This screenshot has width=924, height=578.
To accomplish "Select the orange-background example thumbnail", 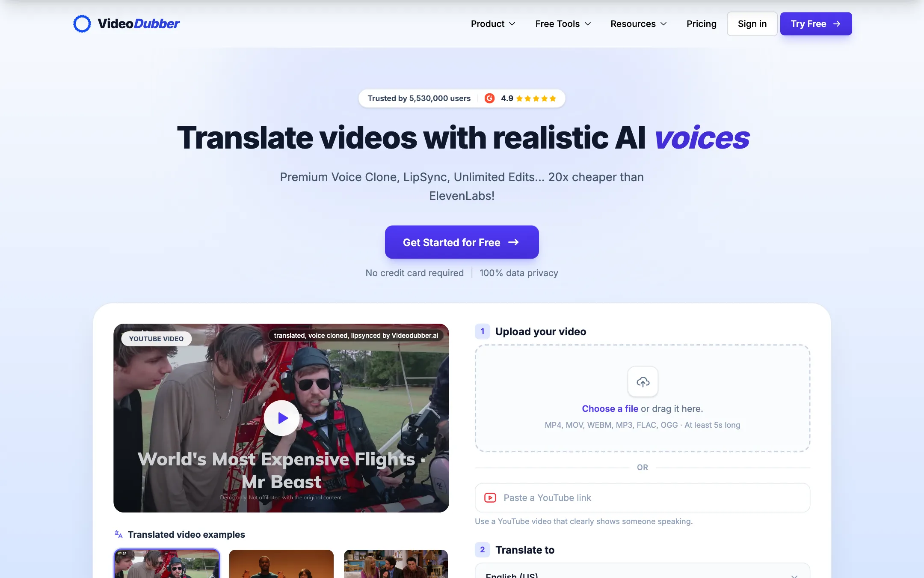I will (x=281, y=564).
